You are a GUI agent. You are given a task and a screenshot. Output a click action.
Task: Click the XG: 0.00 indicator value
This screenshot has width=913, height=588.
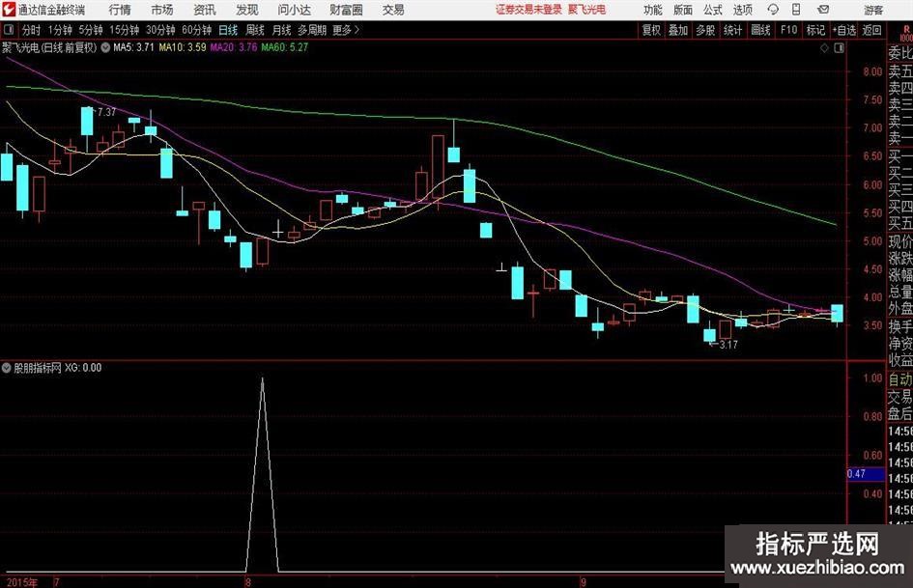pos(83,368)
